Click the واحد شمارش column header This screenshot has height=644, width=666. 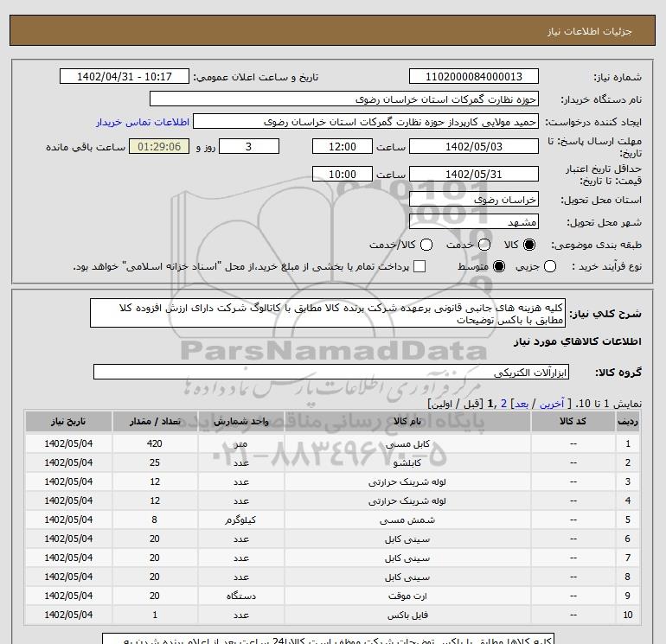pos(240,421)
